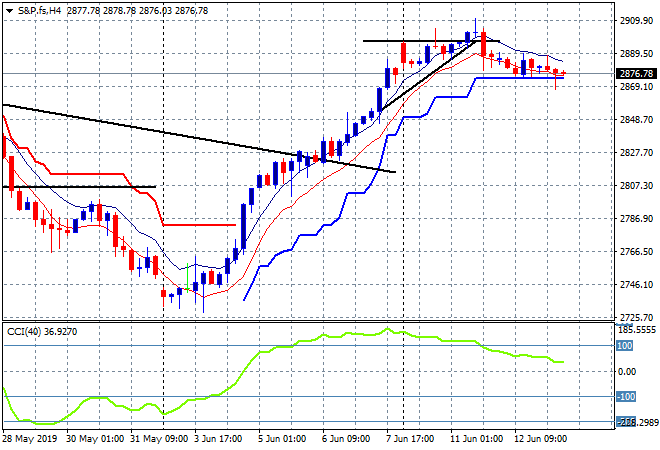Click the 5 Jun 01:00 time label

[282, 439]
